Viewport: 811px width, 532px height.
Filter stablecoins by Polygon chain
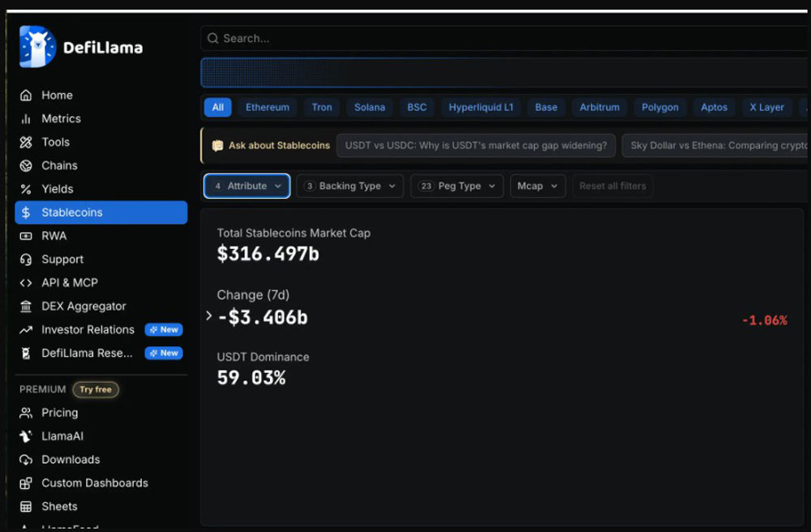pos(660,108)
